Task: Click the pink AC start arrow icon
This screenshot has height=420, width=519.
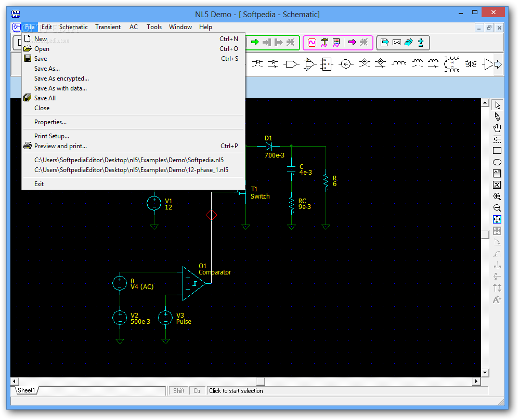Action: coord(352,42)
